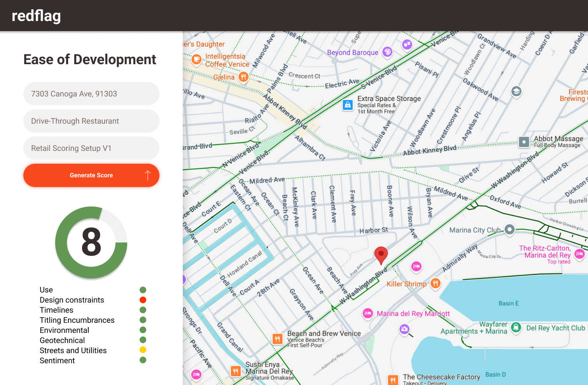Click the Harbor St street label
The width and height of the screenshot is (588, 385).
coord(374,230)
